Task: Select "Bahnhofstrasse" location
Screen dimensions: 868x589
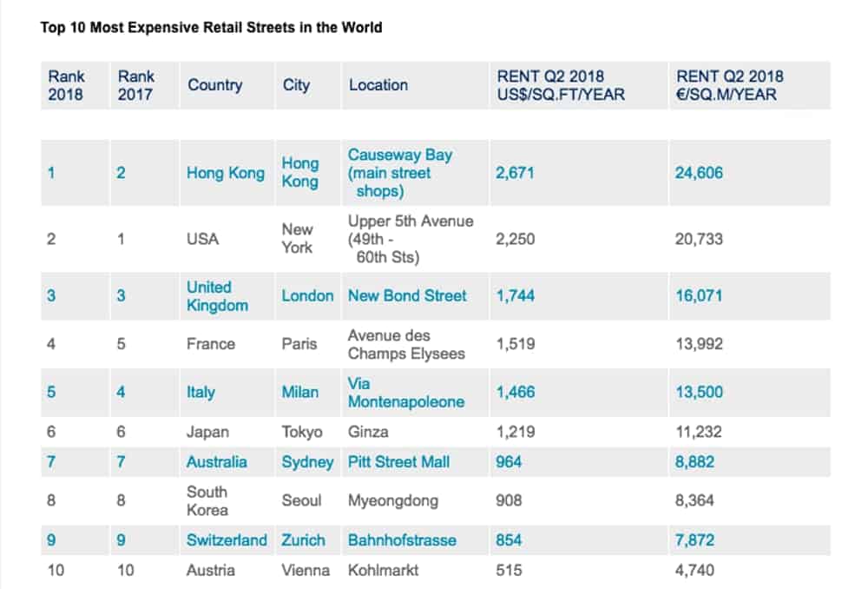Action: (x=402, y=540)
